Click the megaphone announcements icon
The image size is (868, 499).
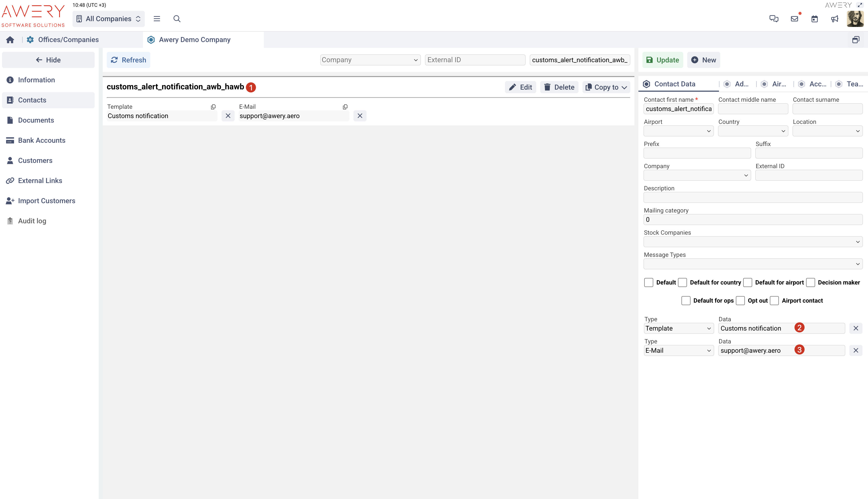pos(835,19)
